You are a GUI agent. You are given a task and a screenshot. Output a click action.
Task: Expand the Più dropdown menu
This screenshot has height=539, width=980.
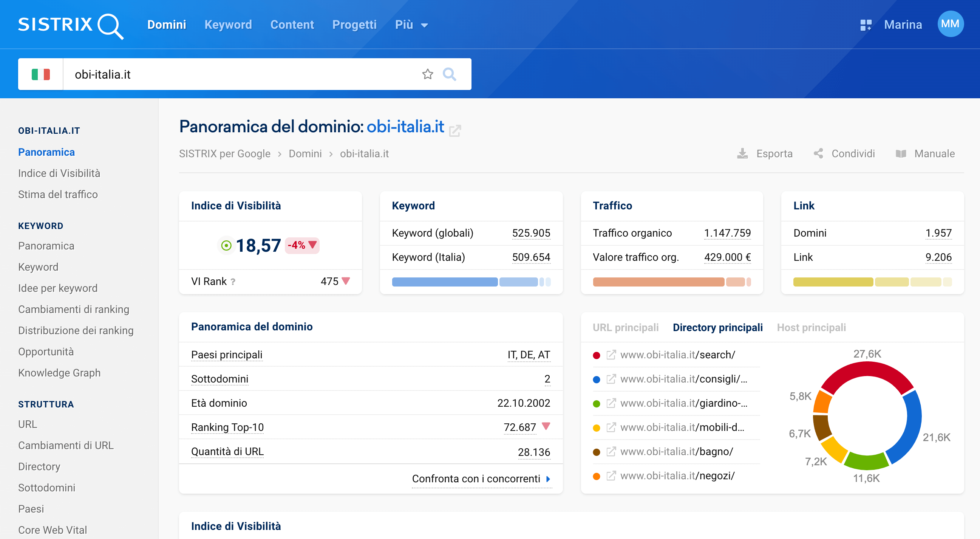412,25
